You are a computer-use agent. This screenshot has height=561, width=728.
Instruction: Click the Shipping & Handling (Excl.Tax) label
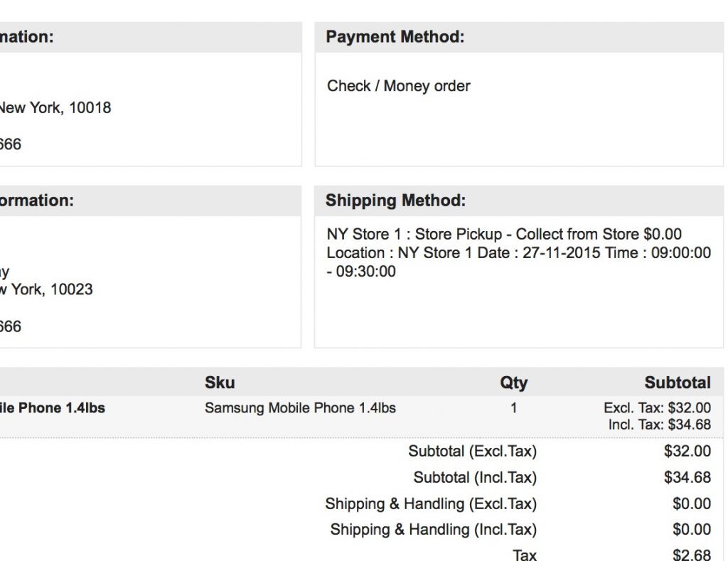(x=431, y=503)
